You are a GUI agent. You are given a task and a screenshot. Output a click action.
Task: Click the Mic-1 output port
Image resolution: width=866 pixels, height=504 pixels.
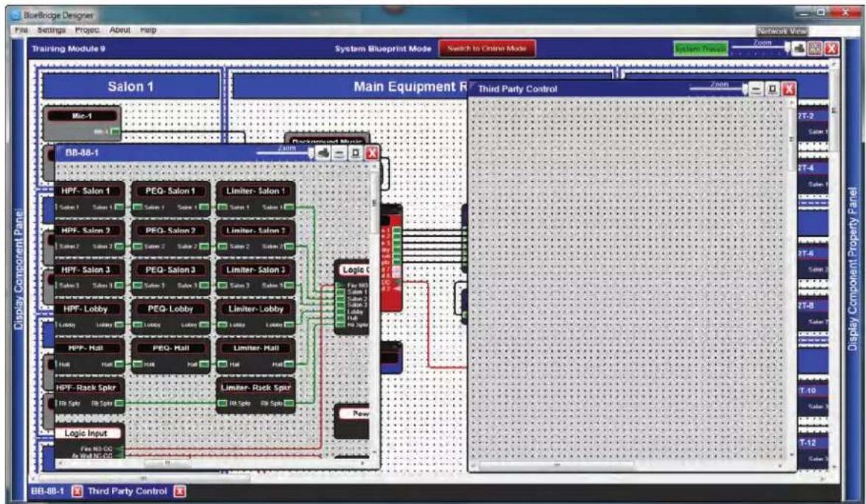coord(114,132)
